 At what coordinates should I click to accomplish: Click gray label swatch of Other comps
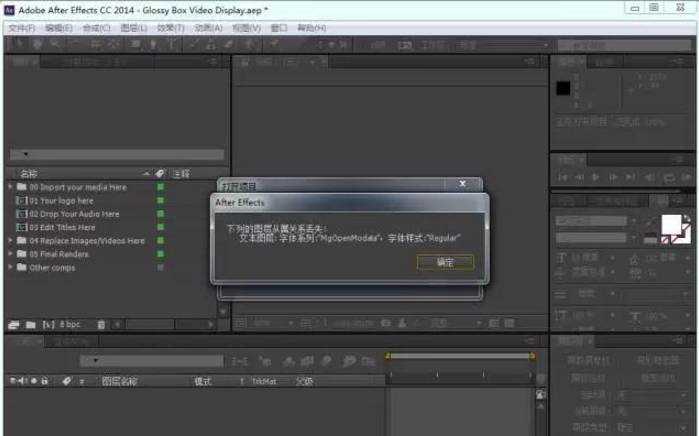pyautogui.click(x=160, y=267)
